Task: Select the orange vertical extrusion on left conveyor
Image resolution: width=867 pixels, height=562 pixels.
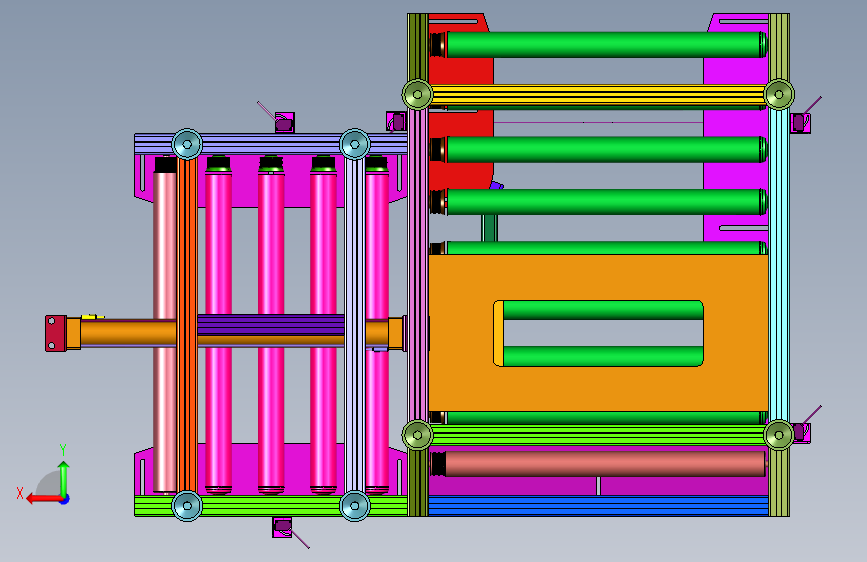Action: coord(187,325)
